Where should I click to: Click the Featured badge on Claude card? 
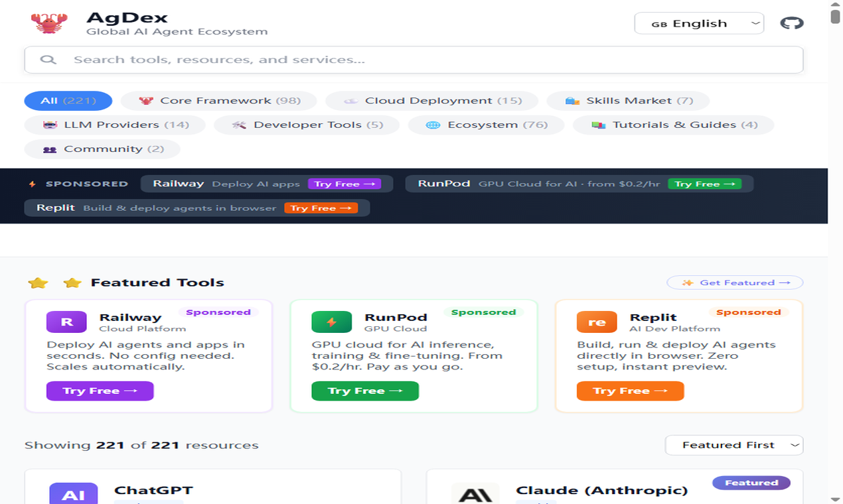coord(751,483)
